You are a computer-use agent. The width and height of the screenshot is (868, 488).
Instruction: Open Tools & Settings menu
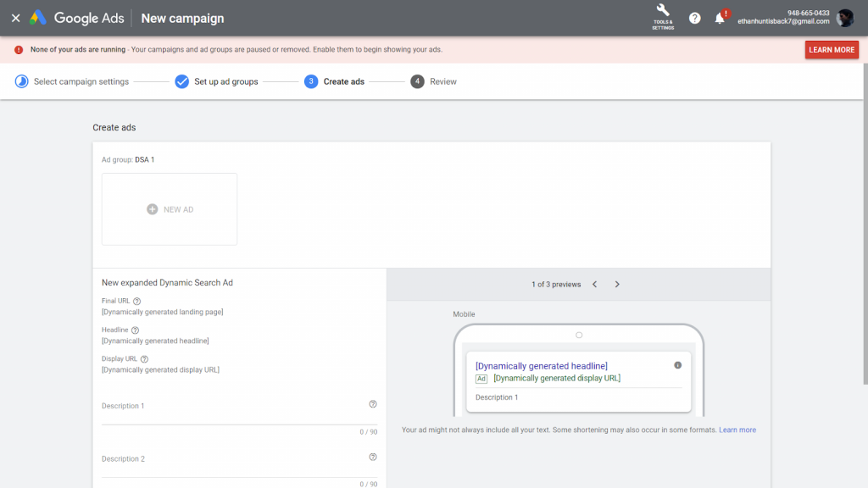[x=662, y=18]
